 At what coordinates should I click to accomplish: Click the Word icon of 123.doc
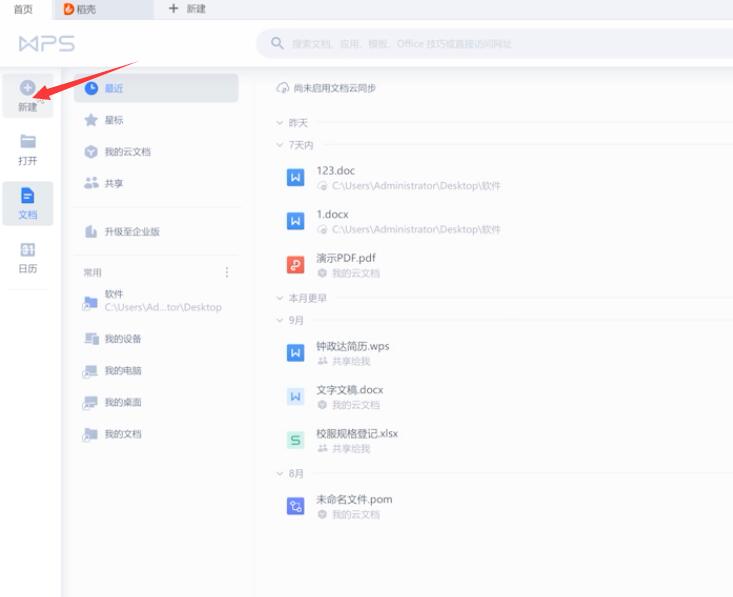pos(295,177)
